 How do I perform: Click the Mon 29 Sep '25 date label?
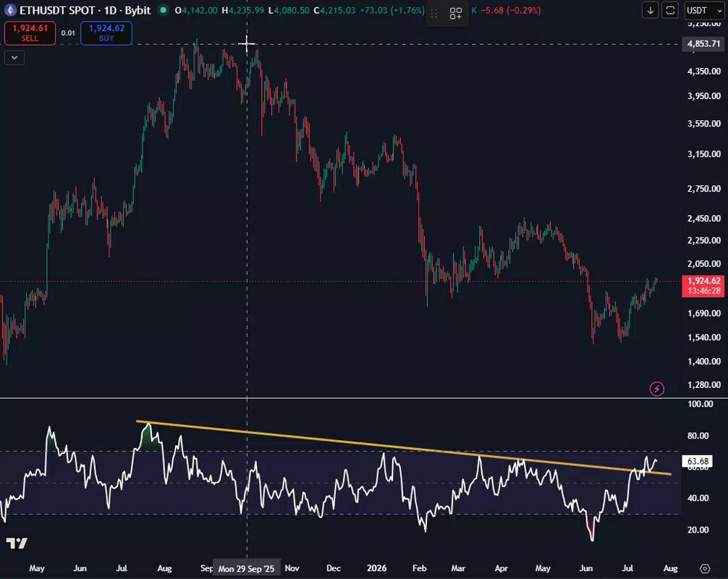(246, 568)
